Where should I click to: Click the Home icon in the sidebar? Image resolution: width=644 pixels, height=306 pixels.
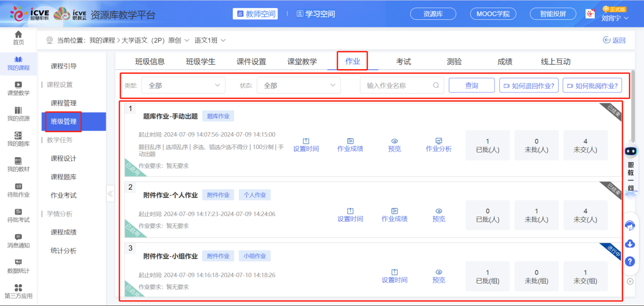coord(18,35)
